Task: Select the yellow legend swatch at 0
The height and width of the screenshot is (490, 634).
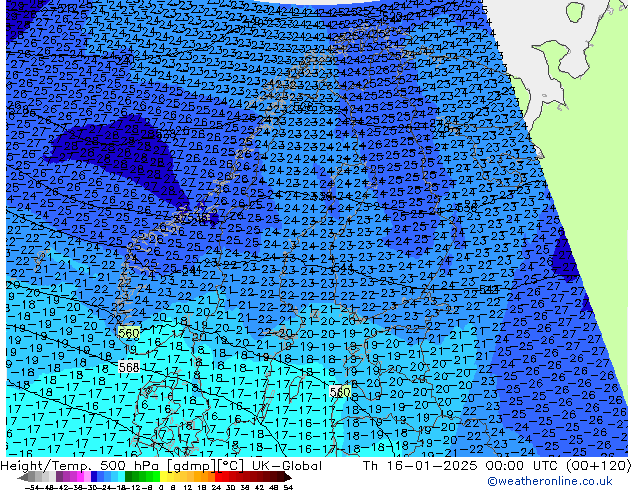Action: click(163, 477)
